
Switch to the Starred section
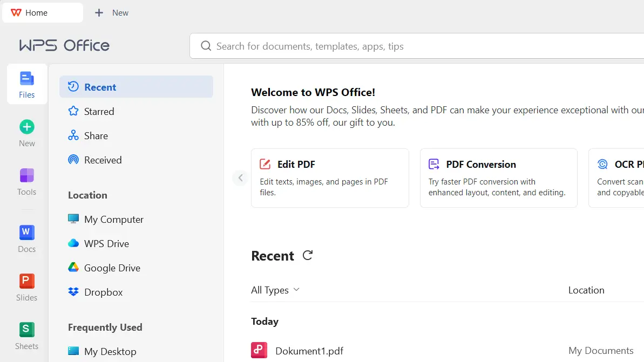[x=99, y=111]
